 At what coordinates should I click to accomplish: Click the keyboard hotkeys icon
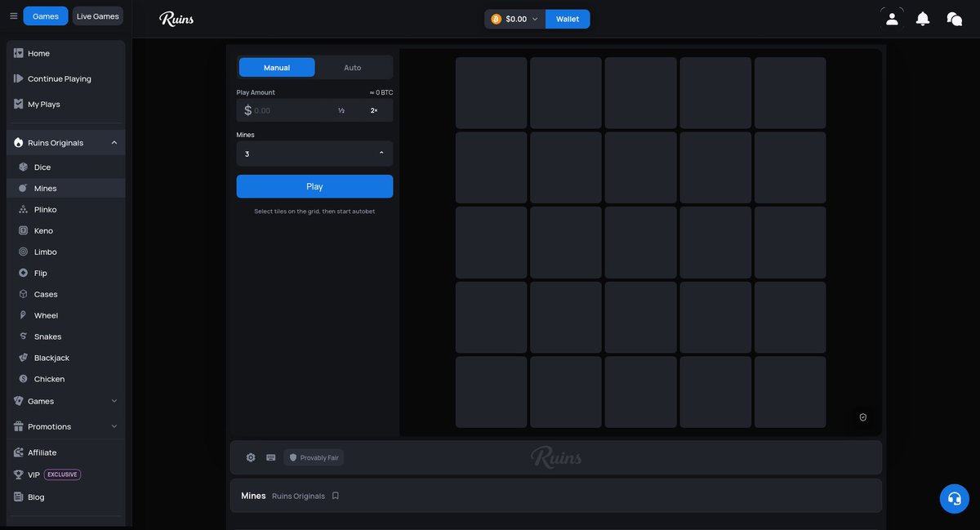pyautogui.click(x=271, y=457)
